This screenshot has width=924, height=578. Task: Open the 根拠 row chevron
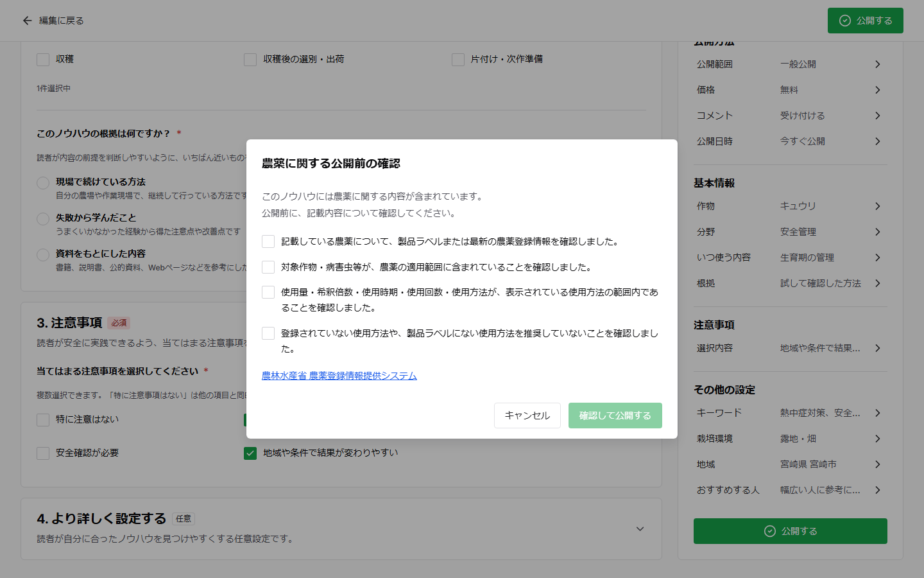click(878, 283)
